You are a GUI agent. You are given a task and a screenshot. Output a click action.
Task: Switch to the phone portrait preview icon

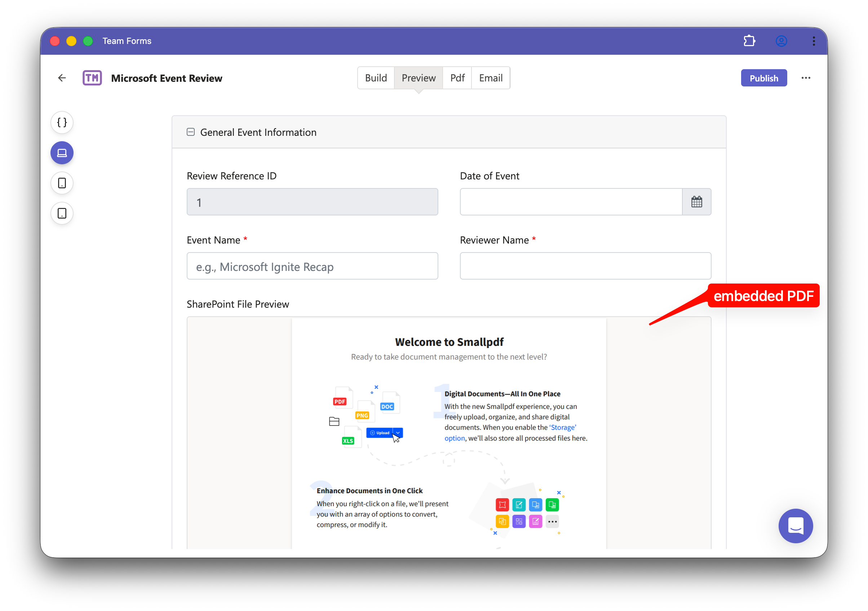click(x=62, y=183)
